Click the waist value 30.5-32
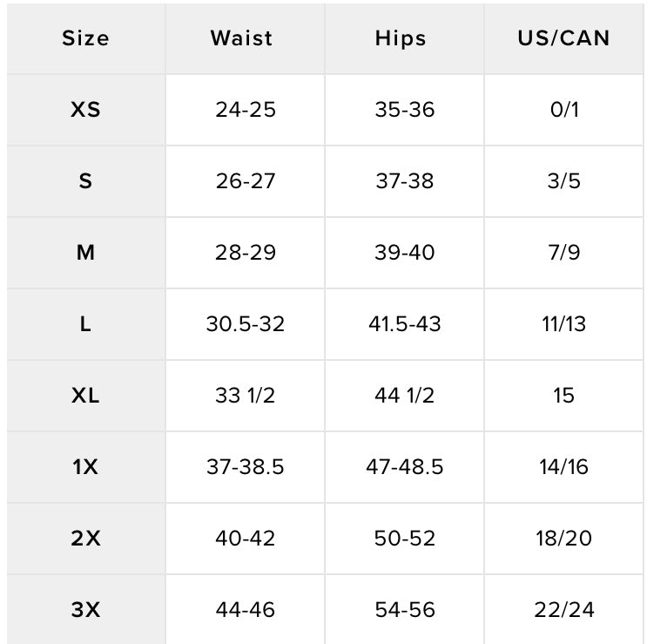Viewport: 647px width, 644px height. 245,324
